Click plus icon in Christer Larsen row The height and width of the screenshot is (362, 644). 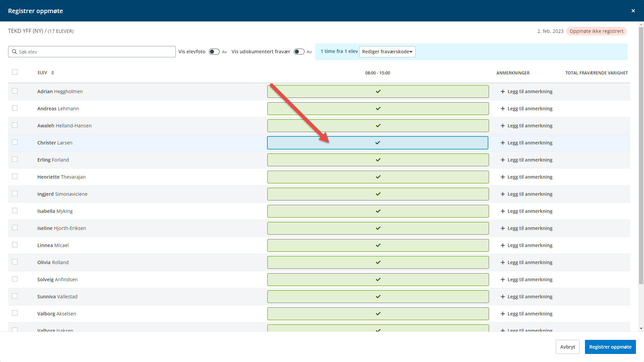point(502,143)
